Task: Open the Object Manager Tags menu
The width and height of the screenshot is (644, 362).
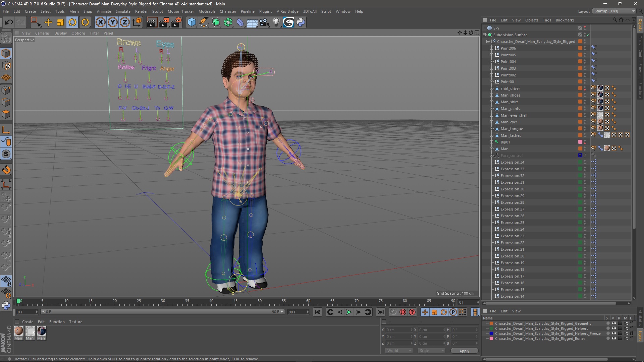Action: coord(547,20)
